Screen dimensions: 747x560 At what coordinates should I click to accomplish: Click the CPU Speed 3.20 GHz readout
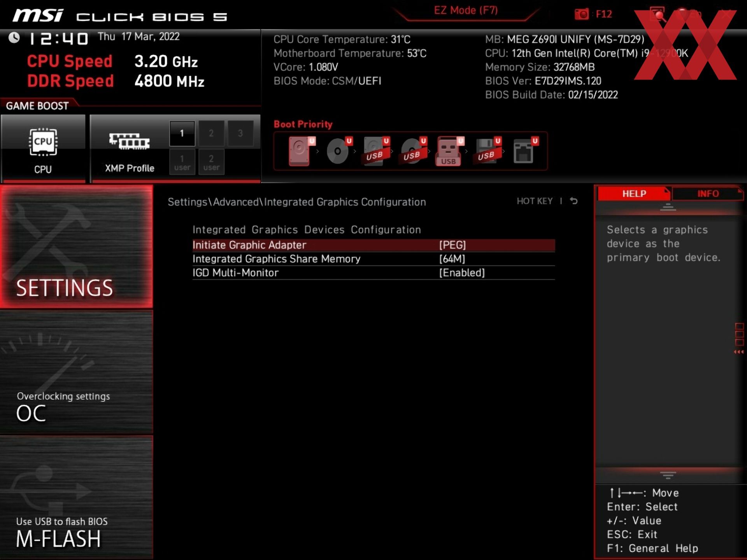[x=112, y=61]
